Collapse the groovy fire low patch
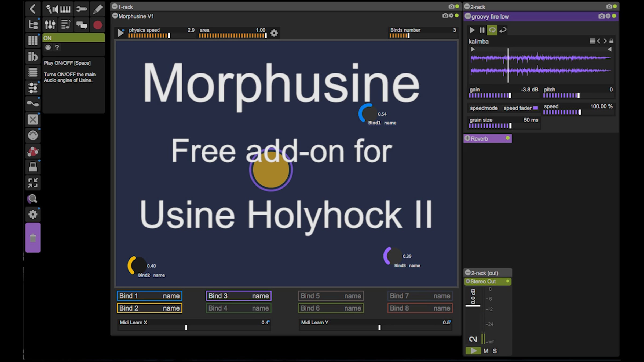Image resolution: width=644 pixels, height=362 pixels. pyautogui.click(x=468, y=16)
